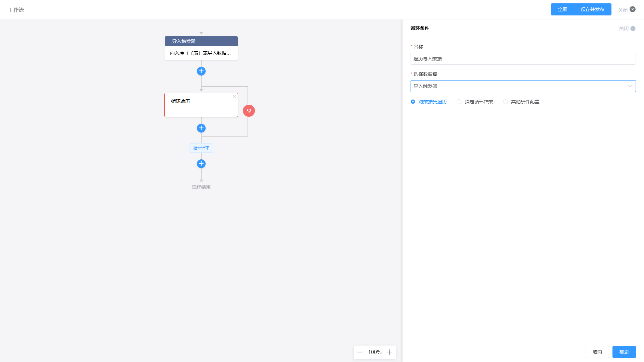Screen dimensions: 644x362
Task: Add node inside loop below 循环遍历
Action: click(x=201, y=128)
